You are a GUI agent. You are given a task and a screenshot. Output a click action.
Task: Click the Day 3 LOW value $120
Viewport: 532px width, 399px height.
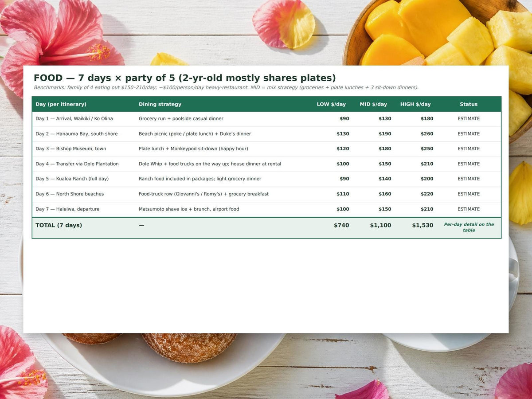343,149
